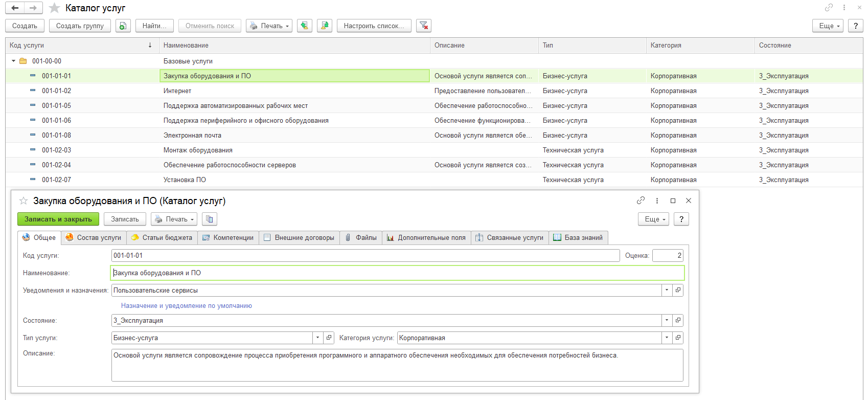
Task: Open Уведомления и назначения linked item icon
Action: pos(678,290)
